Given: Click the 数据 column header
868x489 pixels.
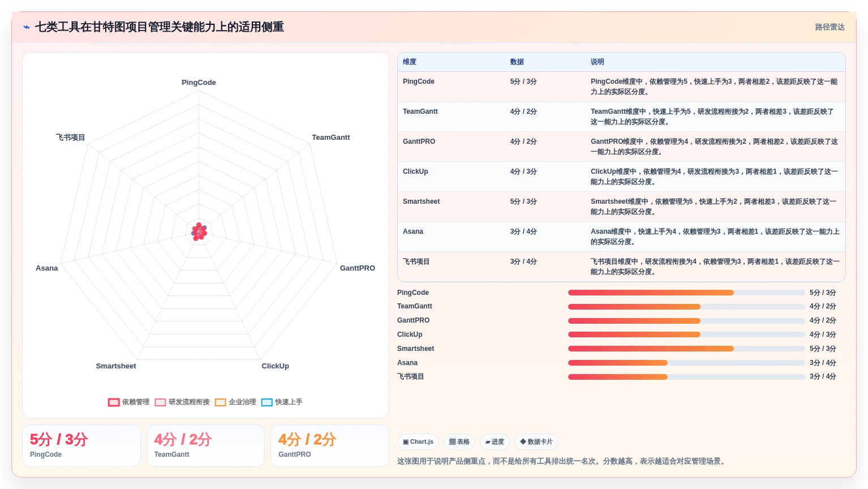Looking at the screenshot, I should pyautogui.click(x=517, y=62).
